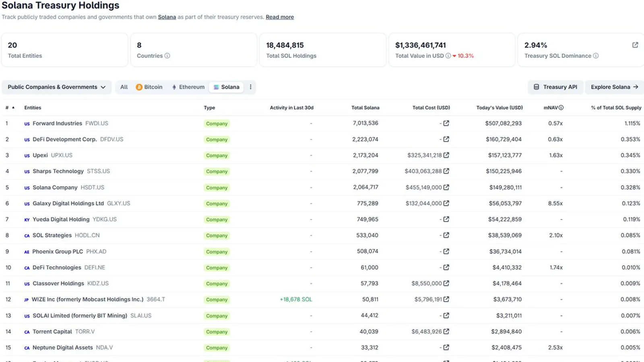
Task: Click info icon next to Countries
Action: [167, 56]
